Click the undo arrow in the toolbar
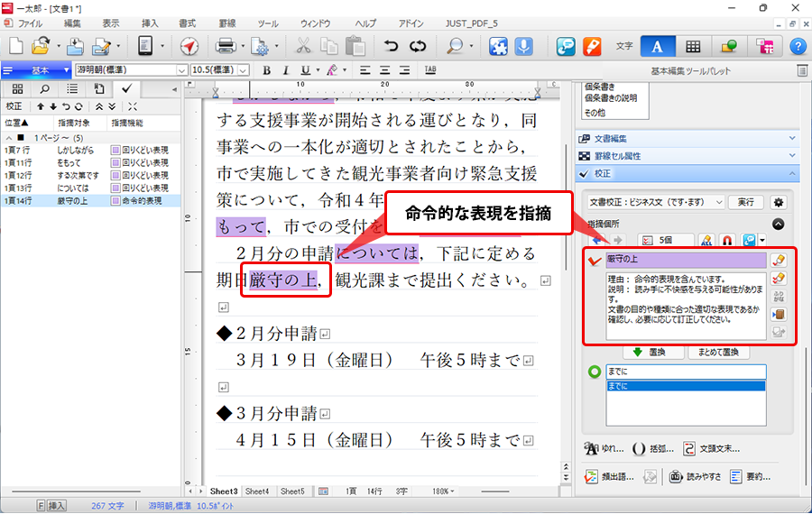The image size is (812, 514). click(391, 45)
